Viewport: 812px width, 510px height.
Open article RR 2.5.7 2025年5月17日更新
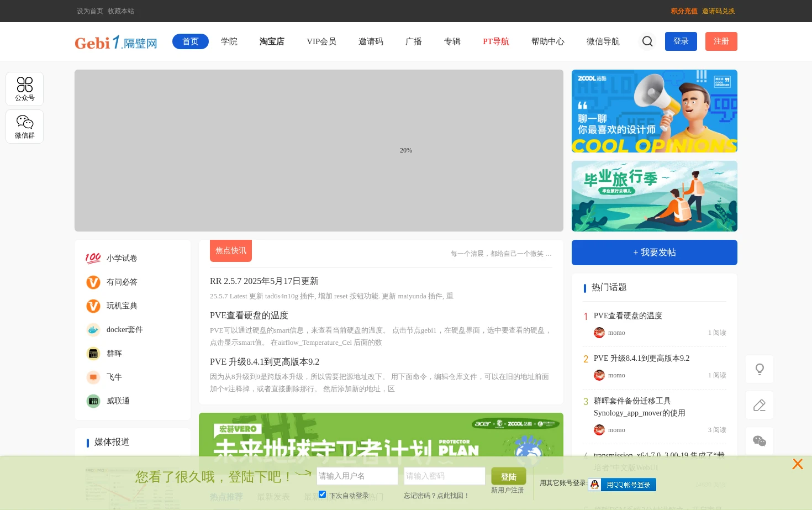click(264, 281)
